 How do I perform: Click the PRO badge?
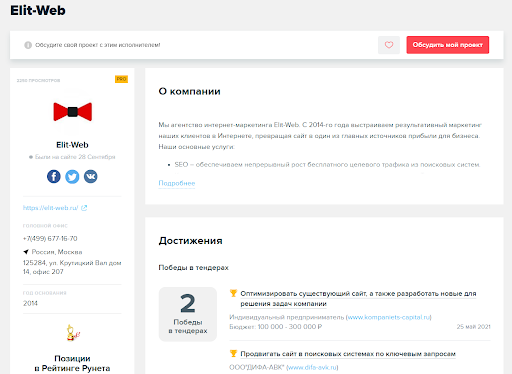[121, 79]
